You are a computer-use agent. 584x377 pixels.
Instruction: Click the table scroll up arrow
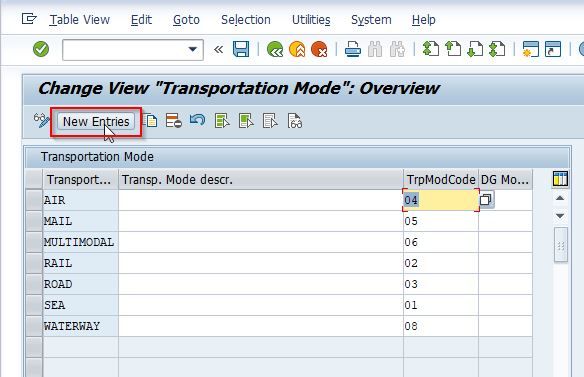click(x=560, y=198)
